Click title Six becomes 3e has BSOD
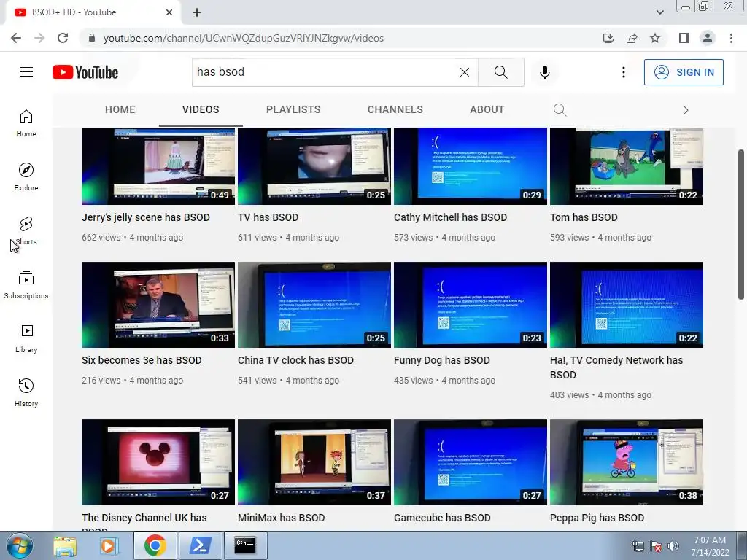The width and height of the screenshot is (747, 560). [142, 360]
